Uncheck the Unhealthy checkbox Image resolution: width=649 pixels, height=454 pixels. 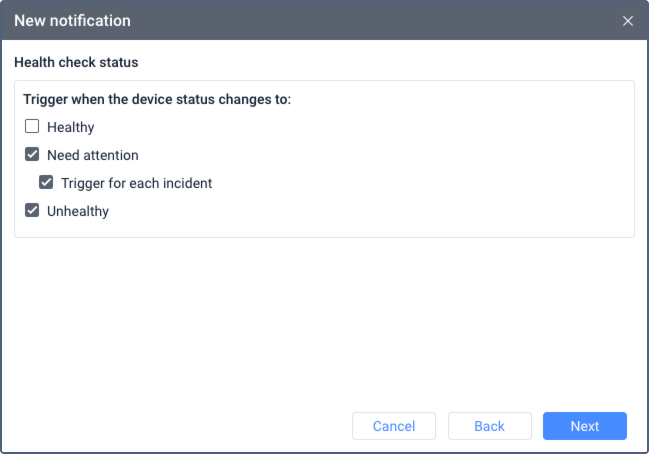click(32, 211)
